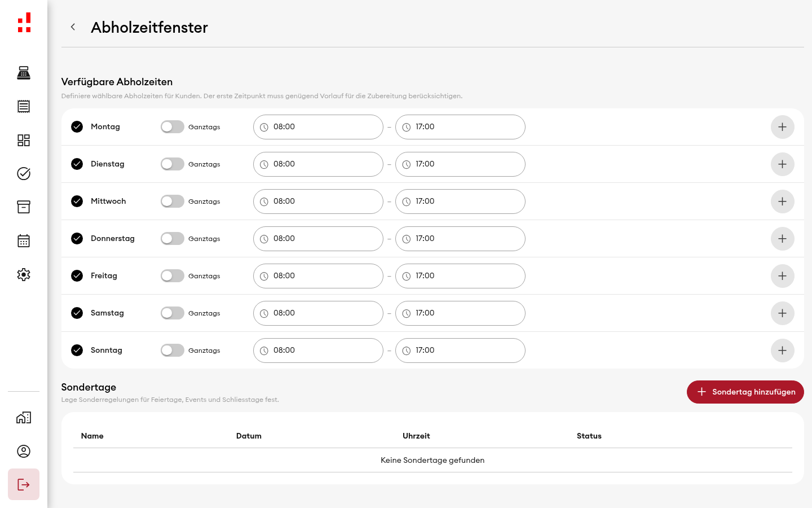Add a time slot for Mittwoch

point(783,202)
